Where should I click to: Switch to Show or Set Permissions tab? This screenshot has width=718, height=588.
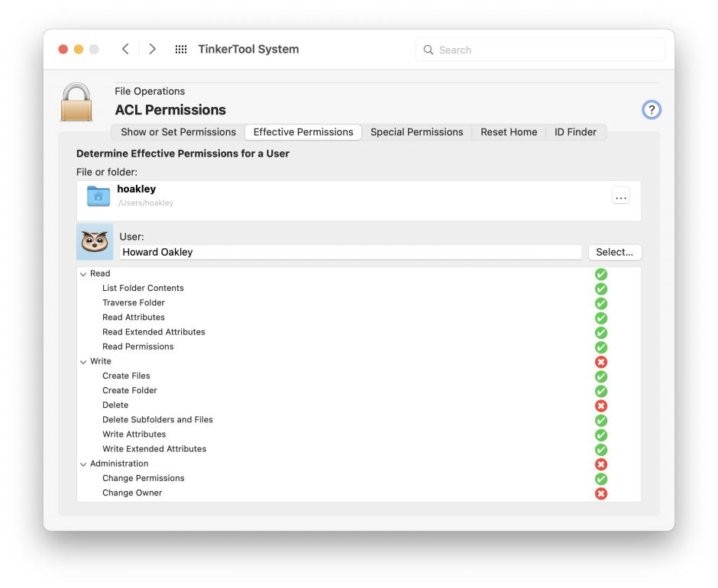178,132
